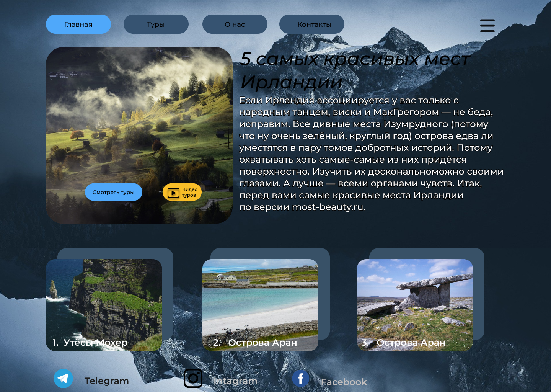Screen dimensions: 551x392
Task: Click the Смотреть туры button
Action: pos(113,192)
